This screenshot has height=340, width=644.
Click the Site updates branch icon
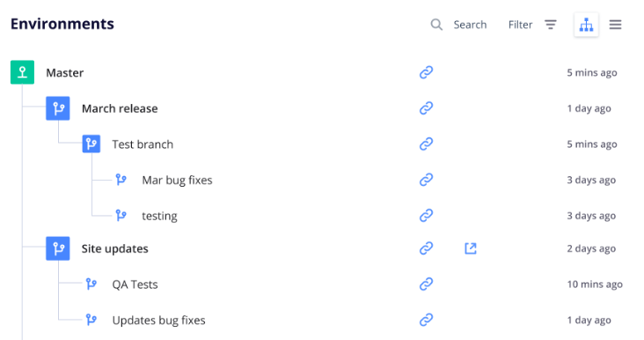pyautogui.click(x=58, y=248)
